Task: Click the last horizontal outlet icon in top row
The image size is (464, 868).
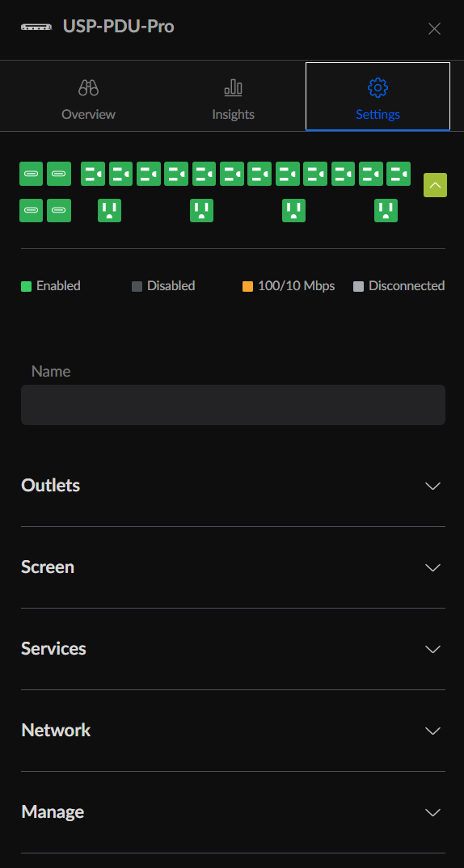Action: tap(398, 173)
